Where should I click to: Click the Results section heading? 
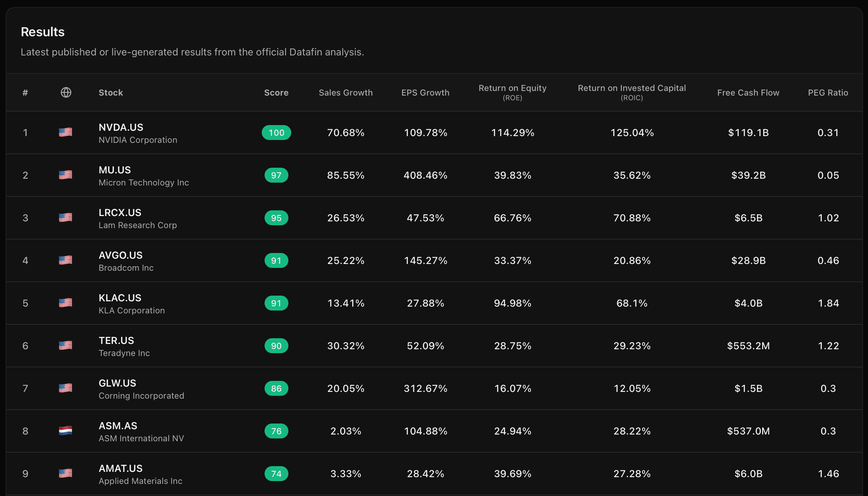click(x=43, y=32)
